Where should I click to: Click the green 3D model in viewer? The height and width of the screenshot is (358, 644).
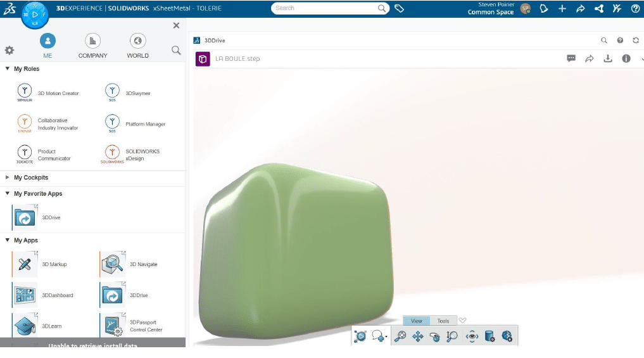point(296,251)
